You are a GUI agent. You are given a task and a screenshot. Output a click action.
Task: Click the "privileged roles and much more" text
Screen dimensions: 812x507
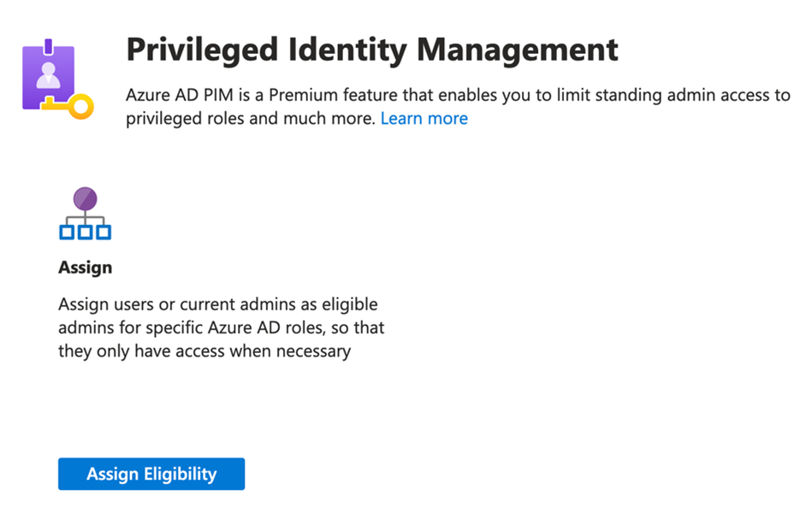pos(250,119)
